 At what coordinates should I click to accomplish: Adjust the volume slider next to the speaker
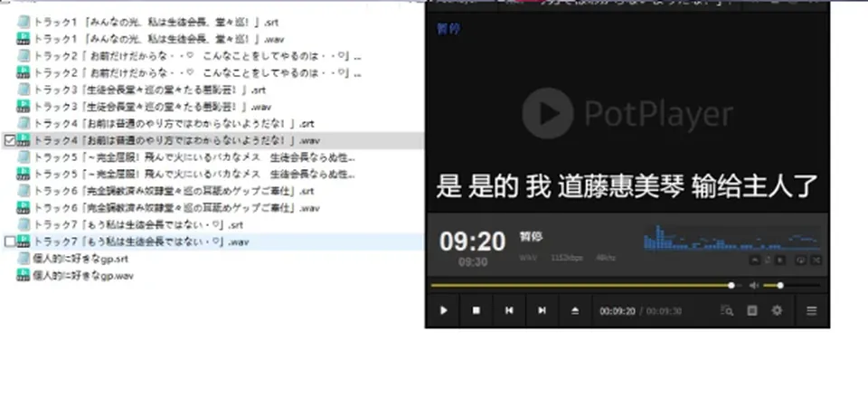(792, 285)
